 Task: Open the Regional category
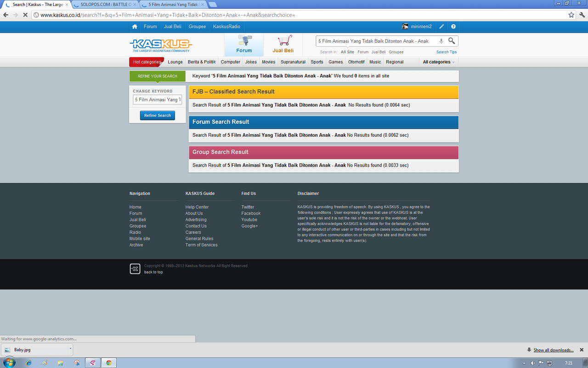tap(395, 62)
